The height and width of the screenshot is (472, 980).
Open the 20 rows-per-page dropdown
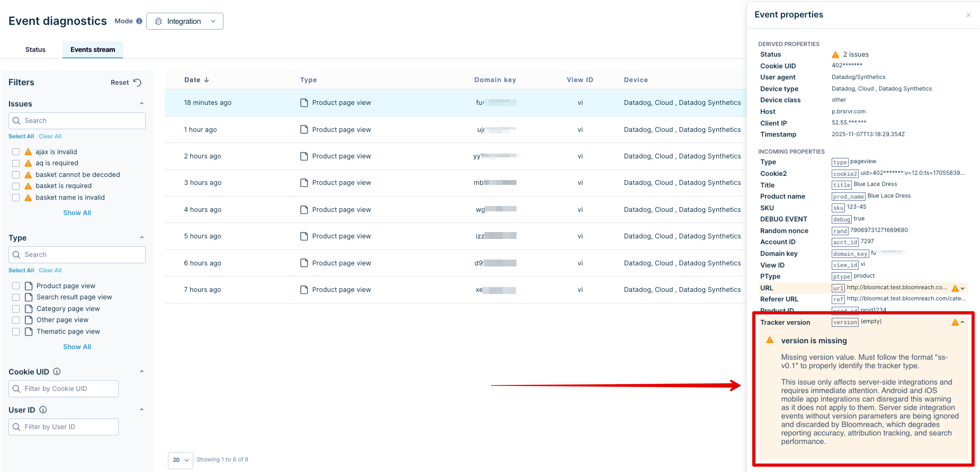pos(180,460)
